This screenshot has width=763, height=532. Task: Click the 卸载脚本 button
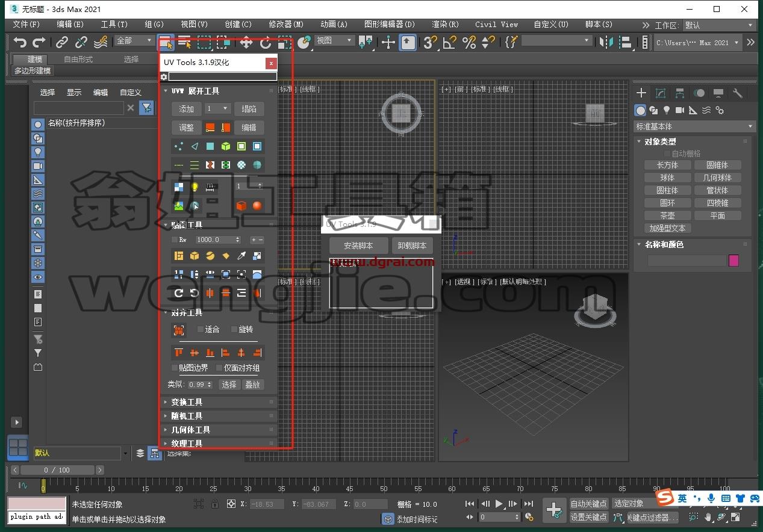coord(412,246)
